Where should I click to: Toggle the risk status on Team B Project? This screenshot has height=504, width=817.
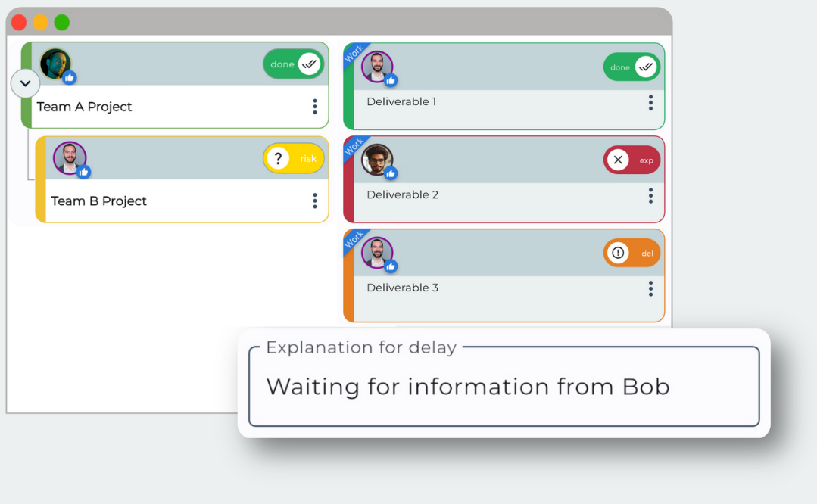[x=294, y=158]
